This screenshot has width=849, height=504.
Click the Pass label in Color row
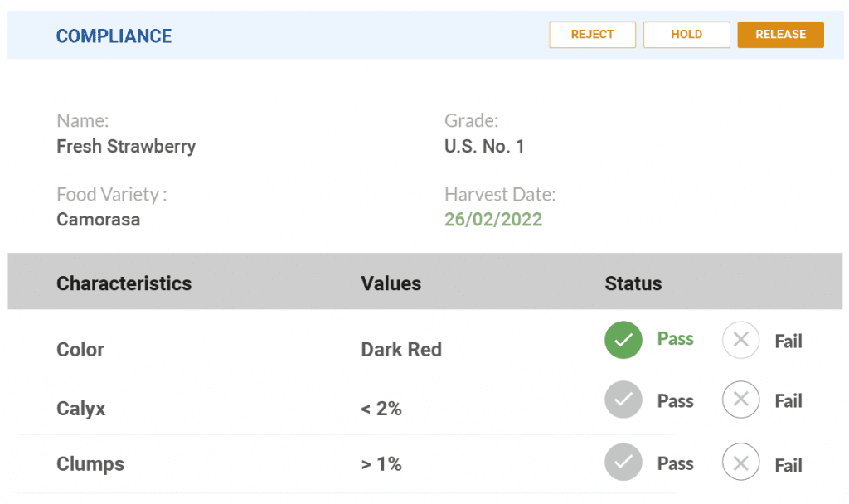pyautogui.click(x=675, y=339)
